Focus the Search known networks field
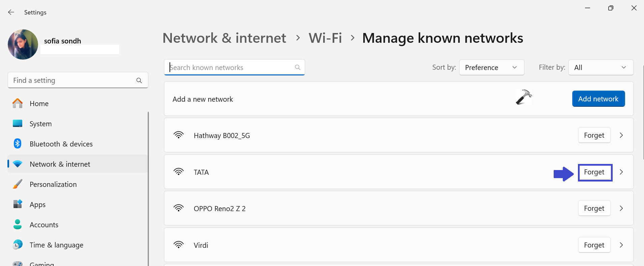Viewport: 644px width, 266px height. pos(231,67)
